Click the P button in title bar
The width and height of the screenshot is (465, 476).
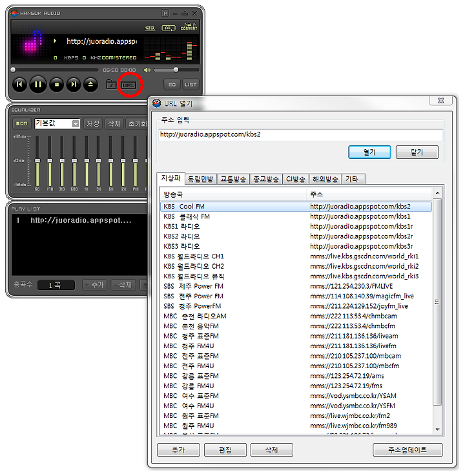point(165,13)
